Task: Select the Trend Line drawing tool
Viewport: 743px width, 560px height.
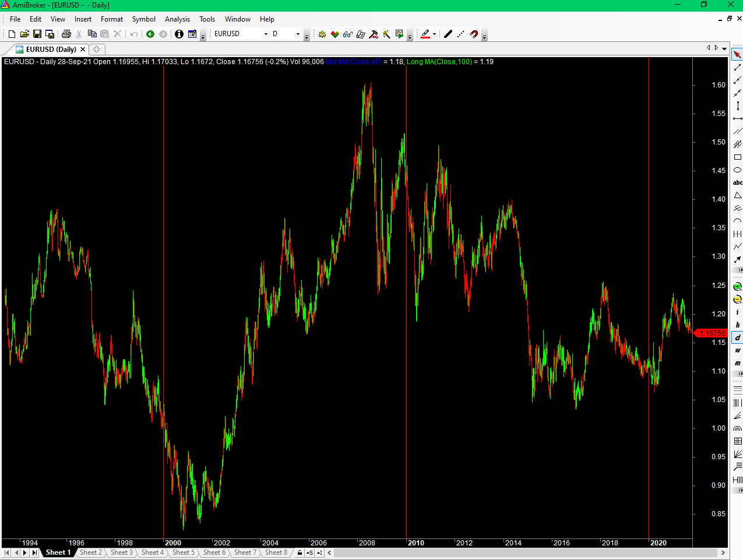Action: tap(737, 66)
